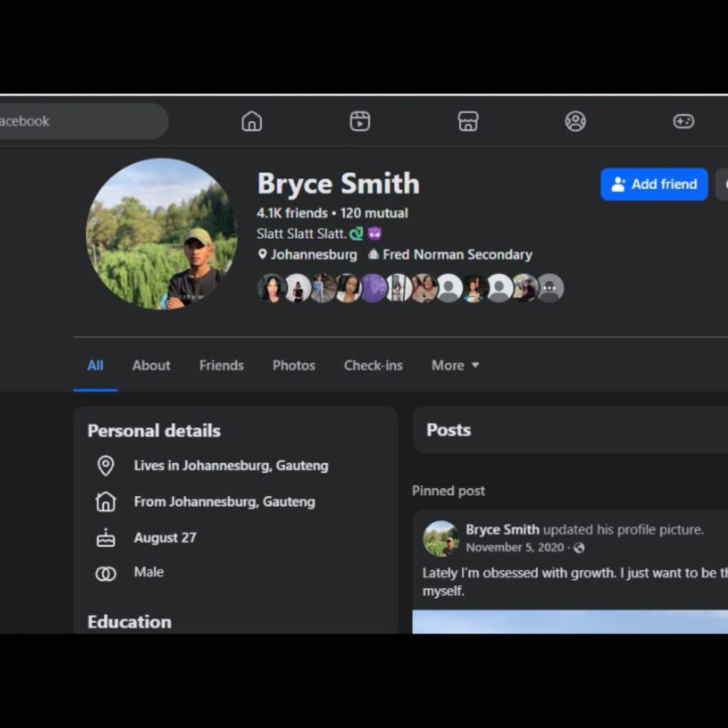This screenshot has width=728, height=728.
Task: Click the Posts section heading
Action: coord(448,430)
